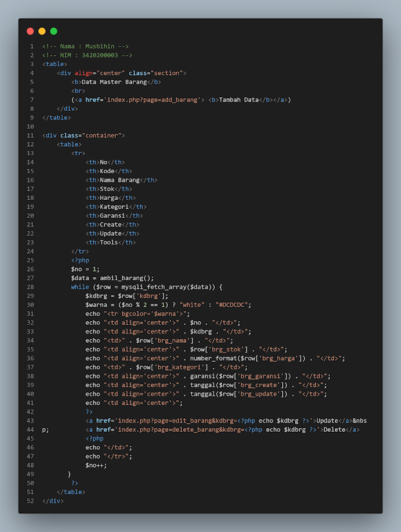401x532 pixels.
Task: Click the $row['brg_nama'] echo line
Action: pos(159,340)
